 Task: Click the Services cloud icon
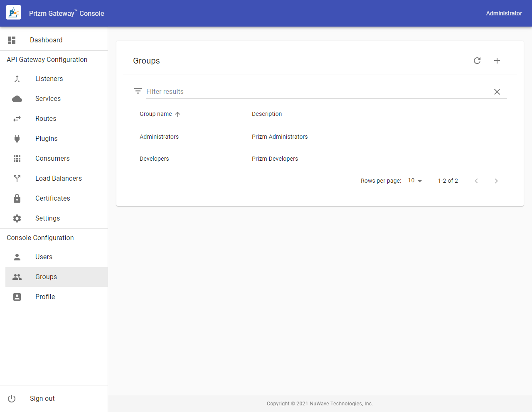click(17, 99)
